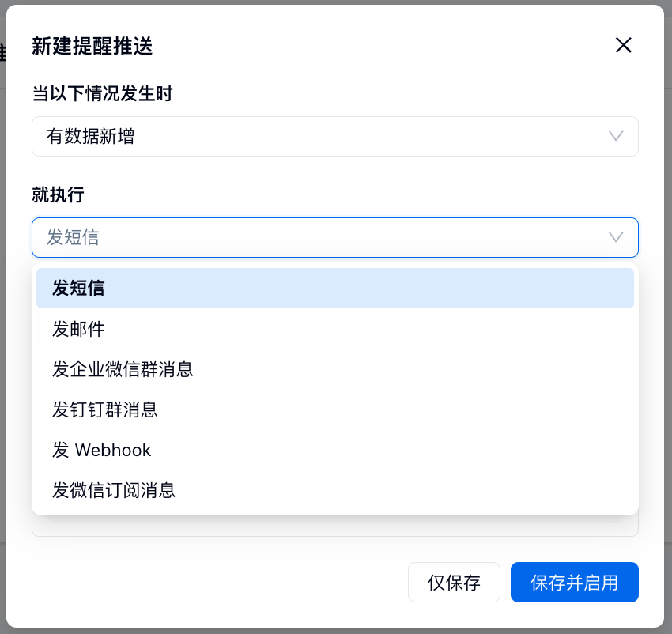The width and height of the screenshot is (672, 634).
Task: Click the 新建提醒推送 dialog title
Action: tap(92, 46)
